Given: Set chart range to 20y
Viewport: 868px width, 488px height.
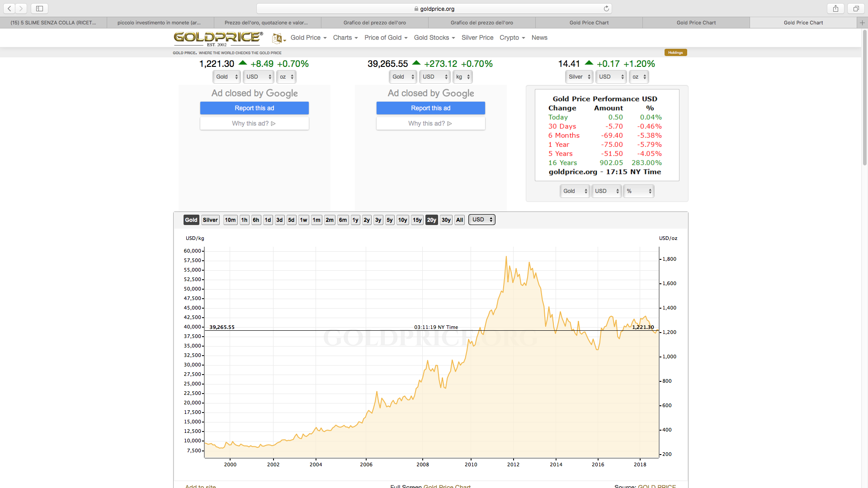Looking at the screenshot, I should click(x=432, y=220).
